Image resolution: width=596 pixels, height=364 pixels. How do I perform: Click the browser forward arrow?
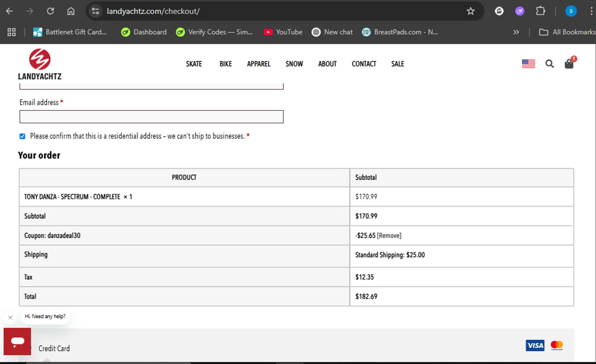pos(30,11)
